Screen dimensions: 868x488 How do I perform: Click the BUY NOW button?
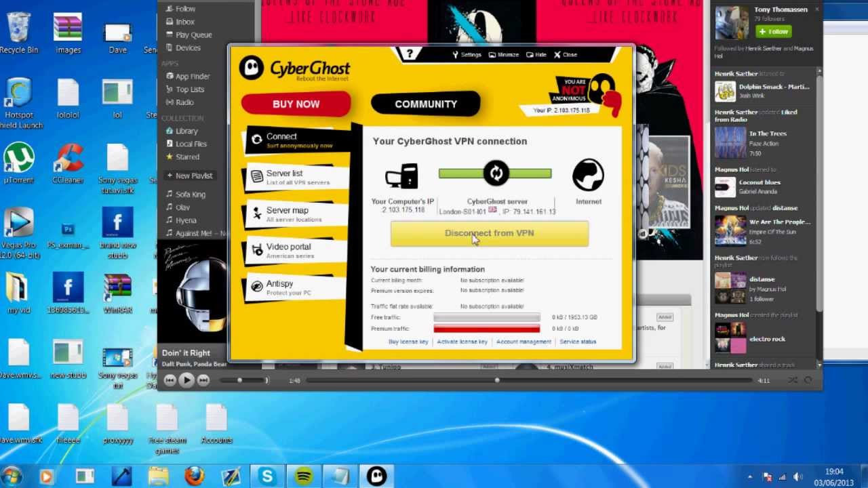pyautogui.click(x=296, y=104)
